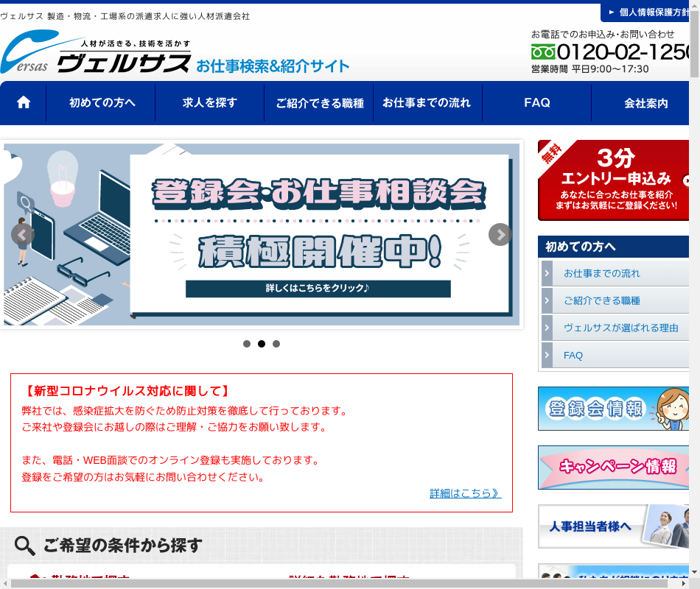
Task: Select the second carousel dot indicator
Action: coord(262,344)
